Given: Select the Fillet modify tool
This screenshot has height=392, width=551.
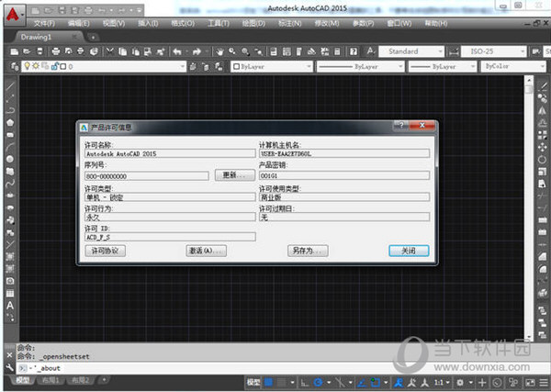Looking at the screenshot, I should [x=543, y=269].
